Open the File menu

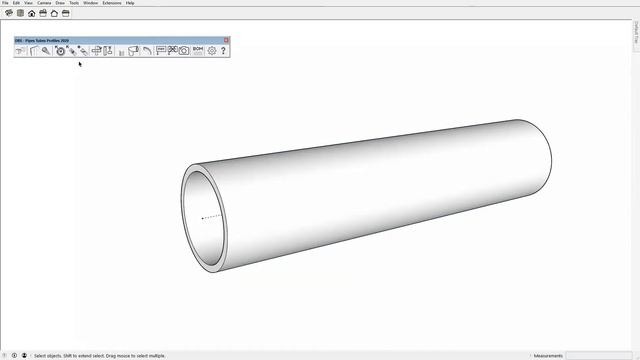[x=5, y=3]
